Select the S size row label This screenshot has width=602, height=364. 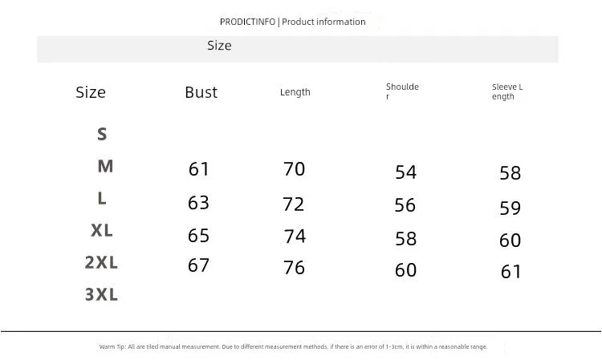coord(102,134)
